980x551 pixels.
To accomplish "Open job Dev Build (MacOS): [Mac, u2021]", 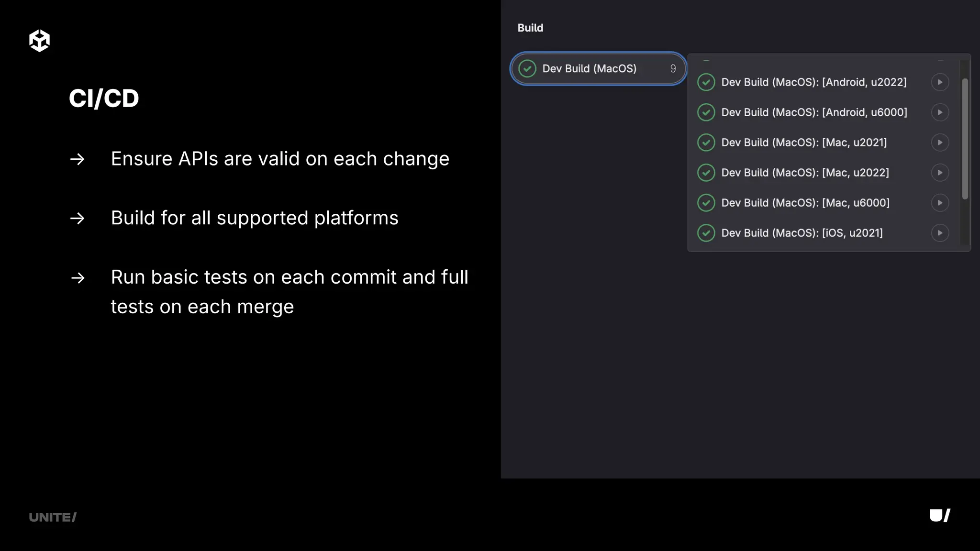I will [x=804, y=143].
